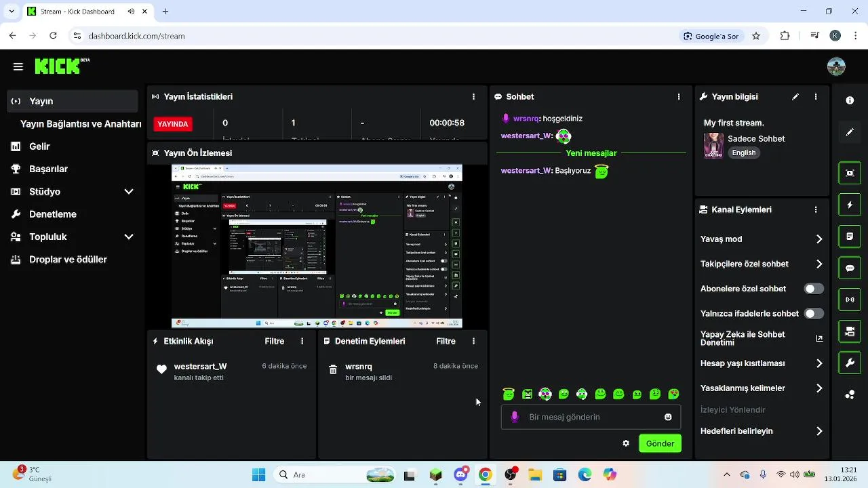This screenshot has width=868, height=488.
Task: Open the emoji picker in message box
Action: (x=668, y=418)
